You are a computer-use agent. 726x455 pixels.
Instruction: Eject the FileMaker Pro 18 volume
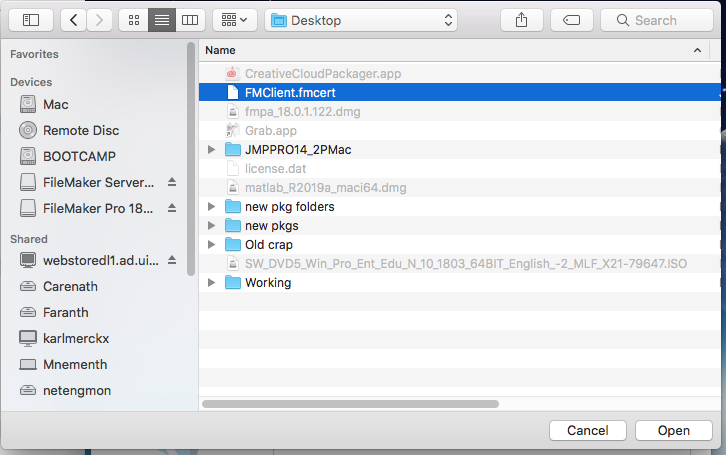[172, 208]
